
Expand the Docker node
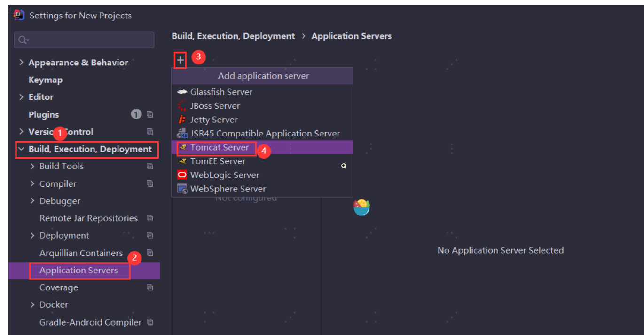32,305
